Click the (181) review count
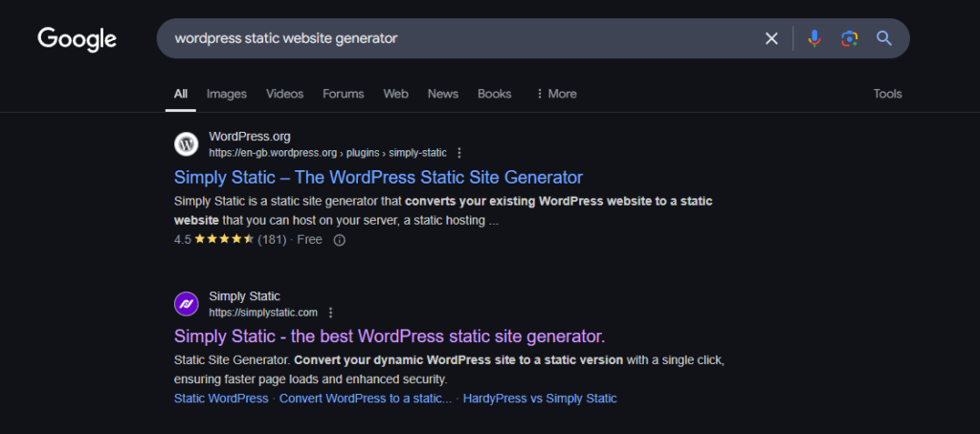The width and height of the screenshot is (980, 434). click(x=272, y=240)
